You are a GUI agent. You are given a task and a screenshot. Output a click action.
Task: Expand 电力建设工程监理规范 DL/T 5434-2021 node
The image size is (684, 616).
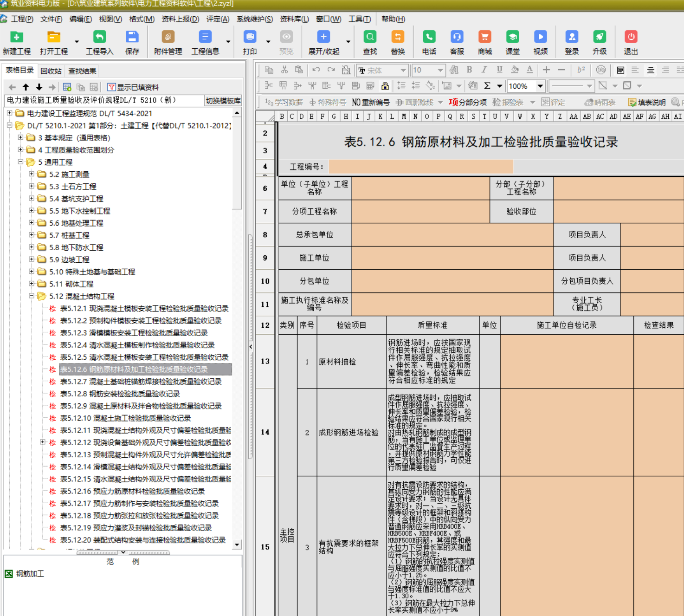9,113
